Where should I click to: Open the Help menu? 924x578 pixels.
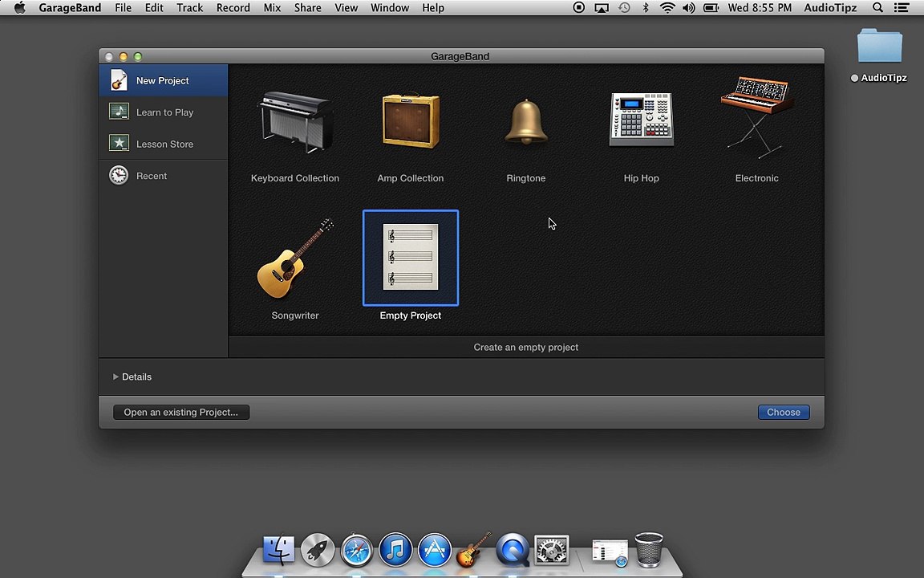pos(432,8)
